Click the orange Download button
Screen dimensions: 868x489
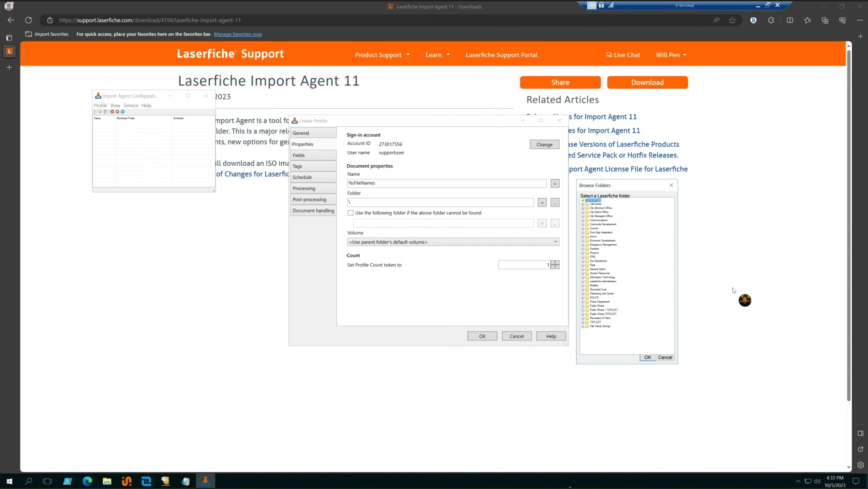tap(647, 83)
